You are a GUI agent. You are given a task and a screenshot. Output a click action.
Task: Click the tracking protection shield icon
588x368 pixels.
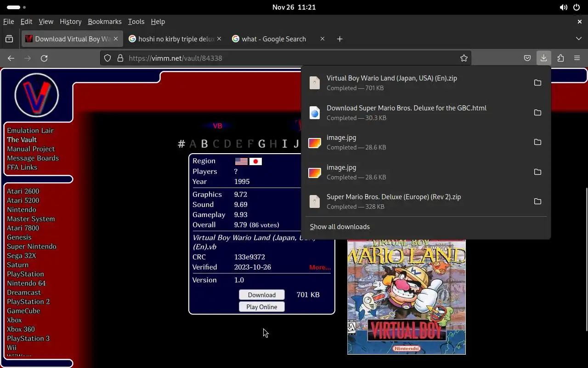[107, 58]
